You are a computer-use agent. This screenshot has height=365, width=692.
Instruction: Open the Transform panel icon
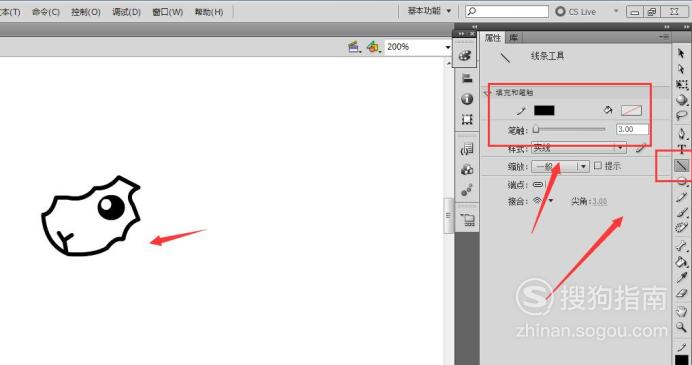pyautogui.click(x=467, y=119)
